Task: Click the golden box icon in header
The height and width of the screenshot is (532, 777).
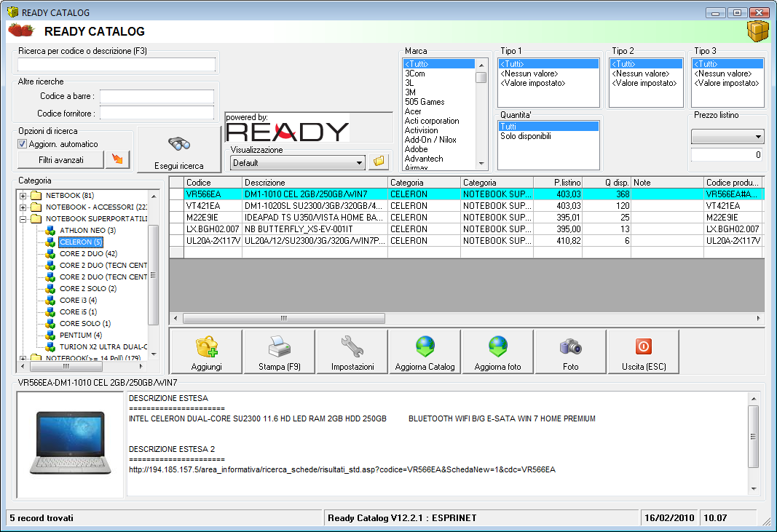Action: pyautogui.click(x=757, y=31)
